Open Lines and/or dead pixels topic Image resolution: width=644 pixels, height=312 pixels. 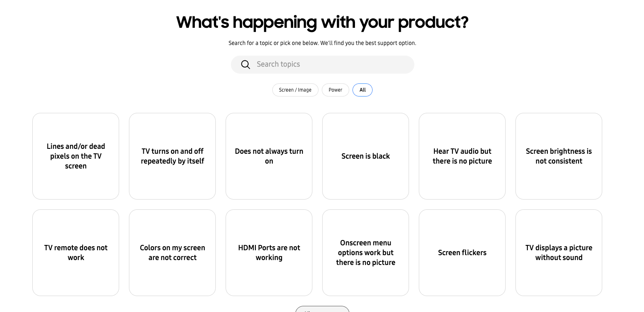pos(76,156)
